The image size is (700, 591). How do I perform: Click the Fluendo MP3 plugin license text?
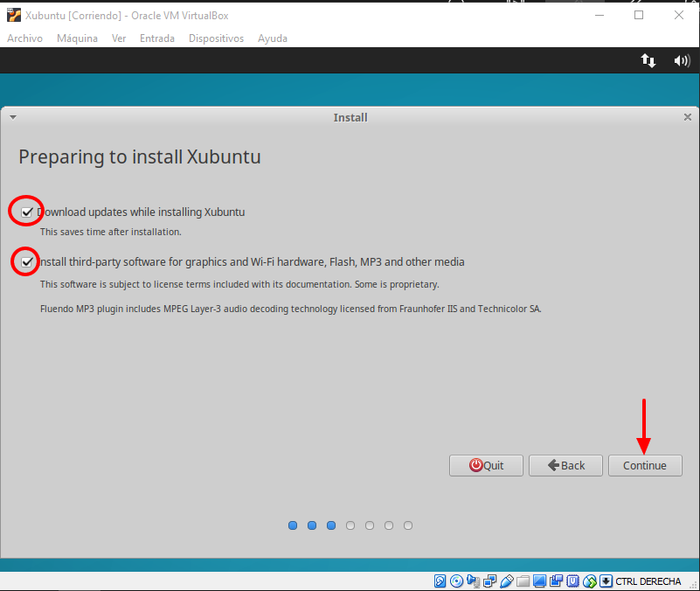(291, 309)
